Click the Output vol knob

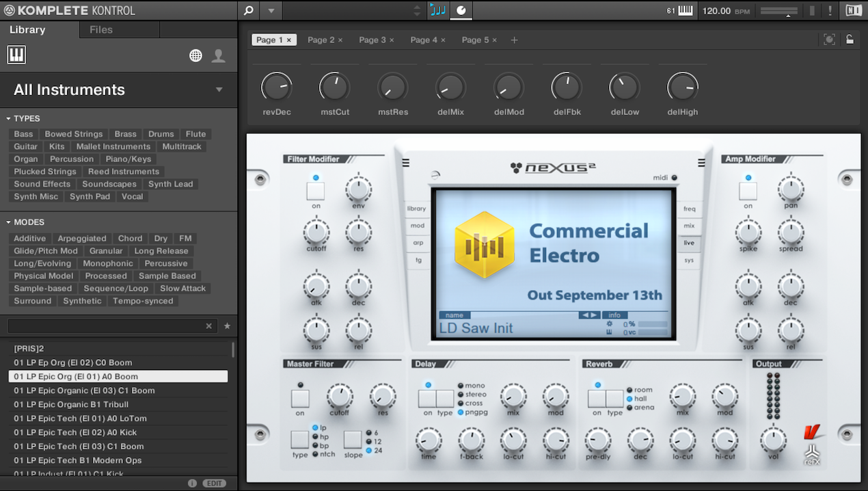pos(773,439)
